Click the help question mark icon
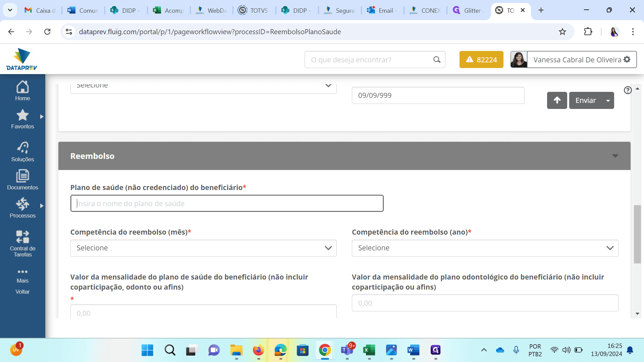The width and height of the screenshot is (644, 362). coord(628,90)
